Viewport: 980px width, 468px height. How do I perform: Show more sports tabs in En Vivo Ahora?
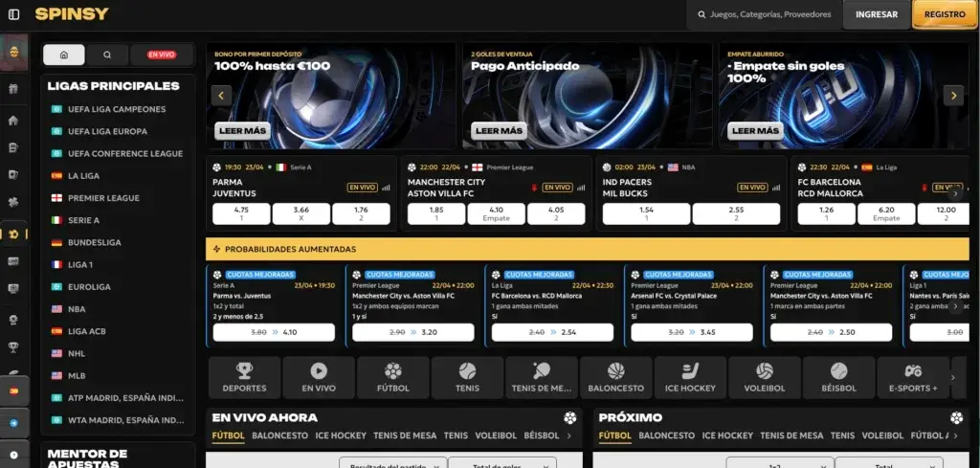tap(569, 435)
